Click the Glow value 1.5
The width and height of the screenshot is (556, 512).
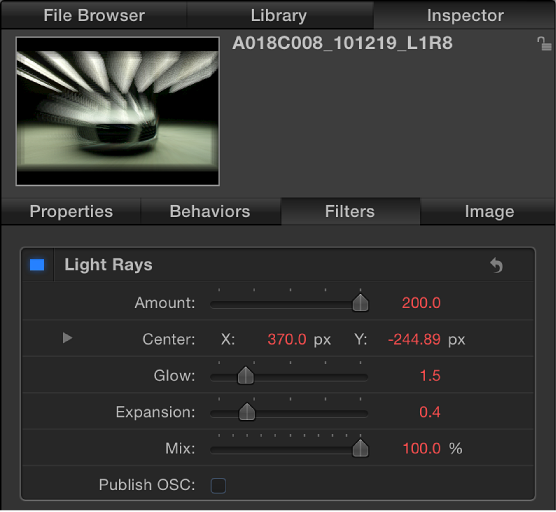(x=430, y=376)
